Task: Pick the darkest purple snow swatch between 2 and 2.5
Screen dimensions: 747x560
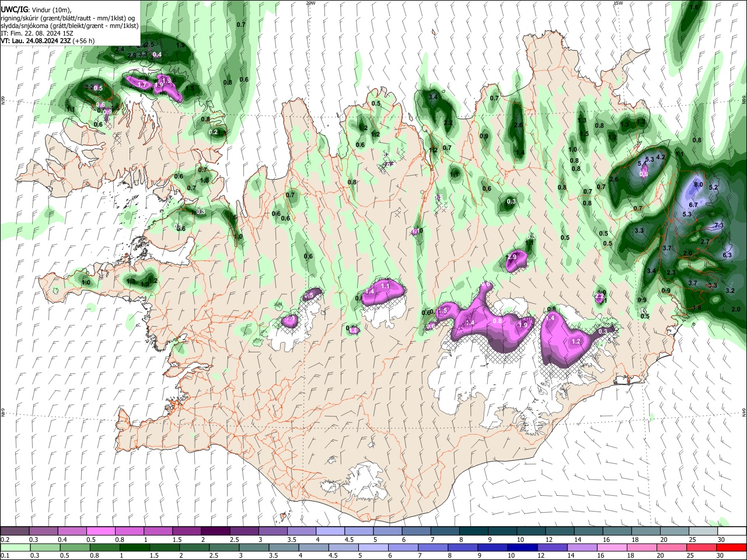Action: click(215, 531)
